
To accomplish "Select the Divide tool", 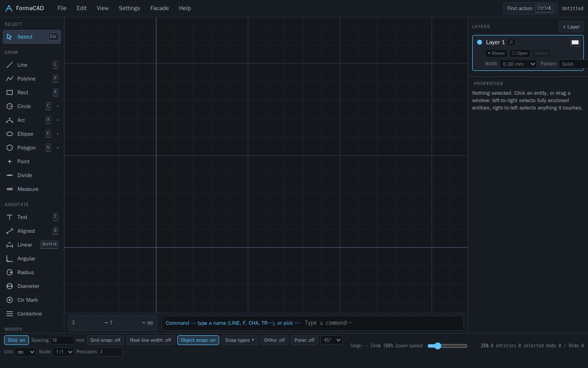I will [x=32, y=175].
